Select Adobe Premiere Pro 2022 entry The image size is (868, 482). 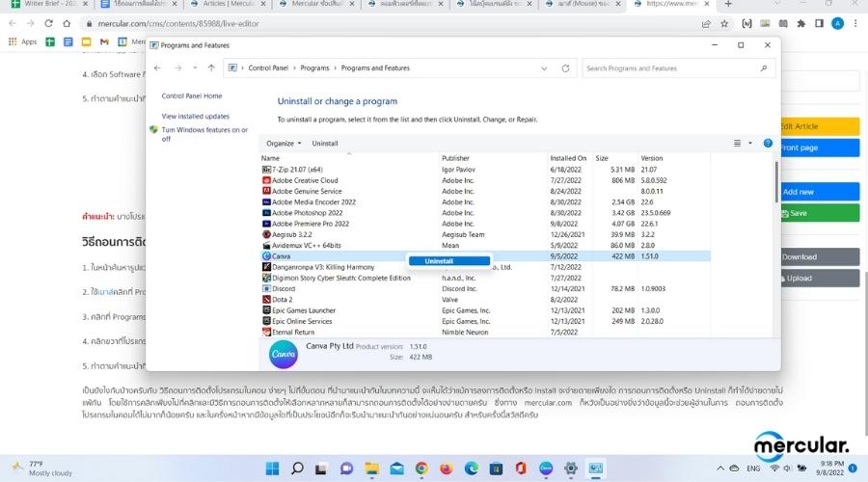485,224
